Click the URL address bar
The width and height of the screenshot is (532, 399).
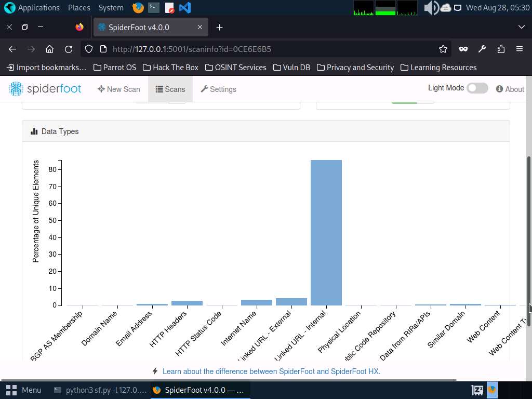click(264, 49)
